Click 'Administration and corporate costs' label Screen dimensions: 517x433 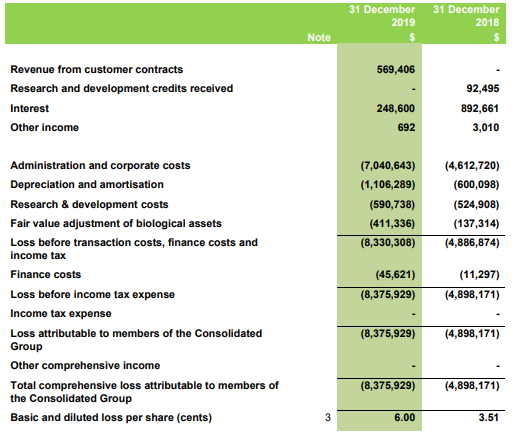[x=100, y=165]
